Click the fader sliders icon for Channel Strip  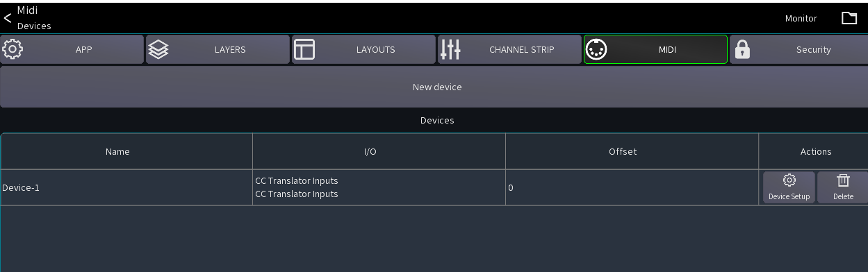point(451,50)
